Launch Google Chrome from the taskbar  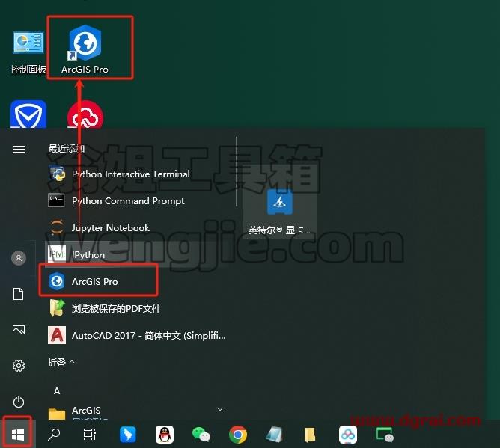[238, 435]
